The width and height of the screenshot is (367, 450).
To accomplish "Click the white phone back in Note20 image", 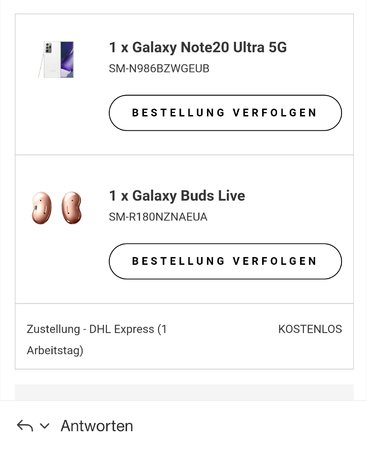I will (52, 60).
